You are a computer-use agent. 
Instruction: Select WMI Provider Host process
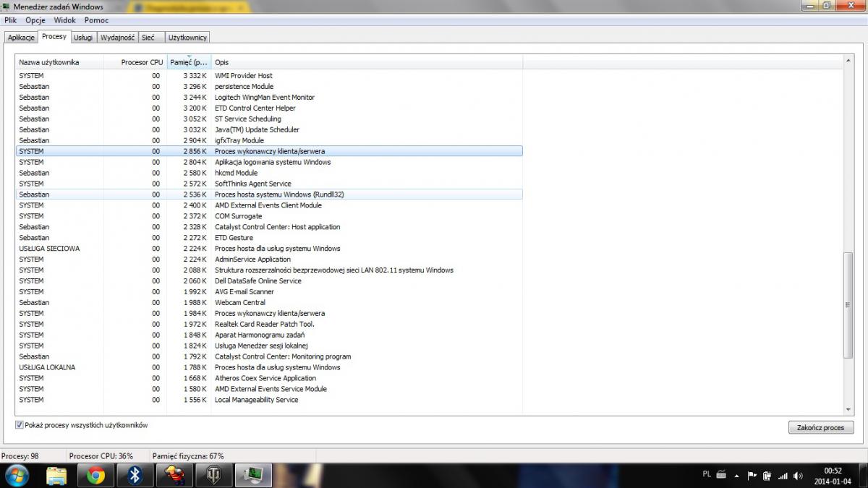(269, 76)
